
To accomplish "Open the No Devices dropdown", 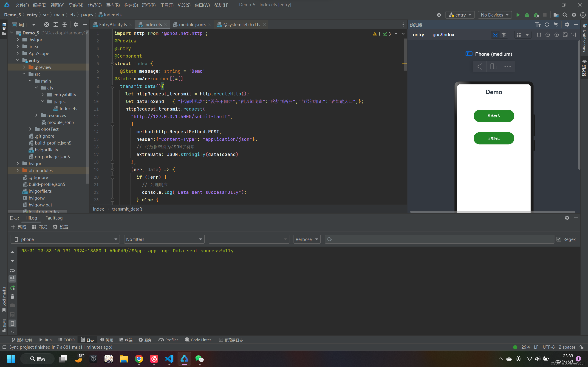I will tap(495, 15).
